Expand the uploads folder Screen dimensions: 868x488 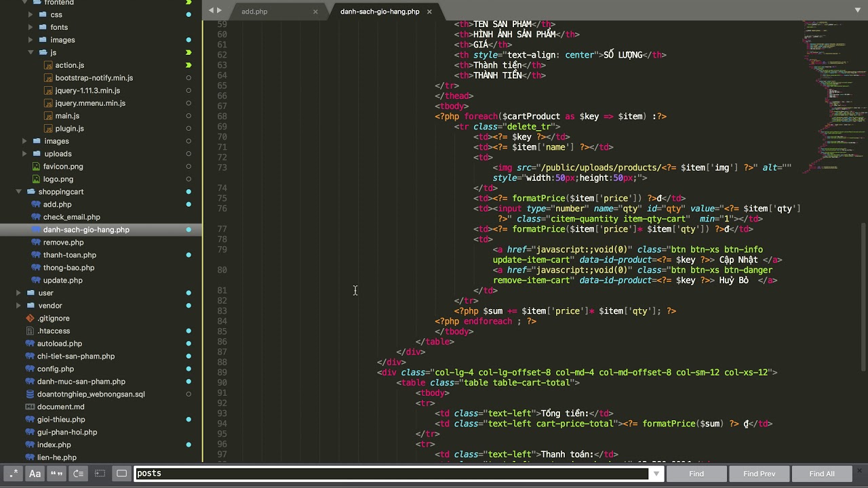[x=24, y=154]
